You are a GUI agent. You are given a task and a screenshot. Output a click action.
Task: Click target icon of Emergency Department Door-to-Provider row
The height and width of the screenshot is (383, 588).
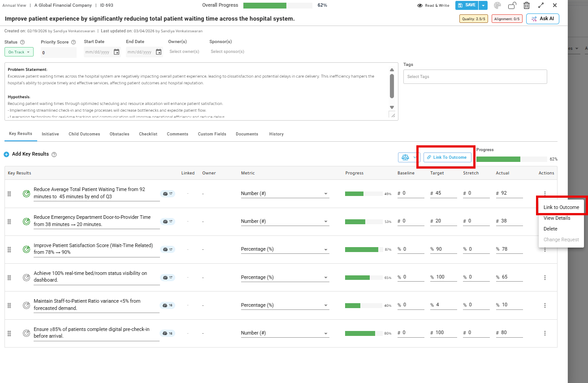27,222
